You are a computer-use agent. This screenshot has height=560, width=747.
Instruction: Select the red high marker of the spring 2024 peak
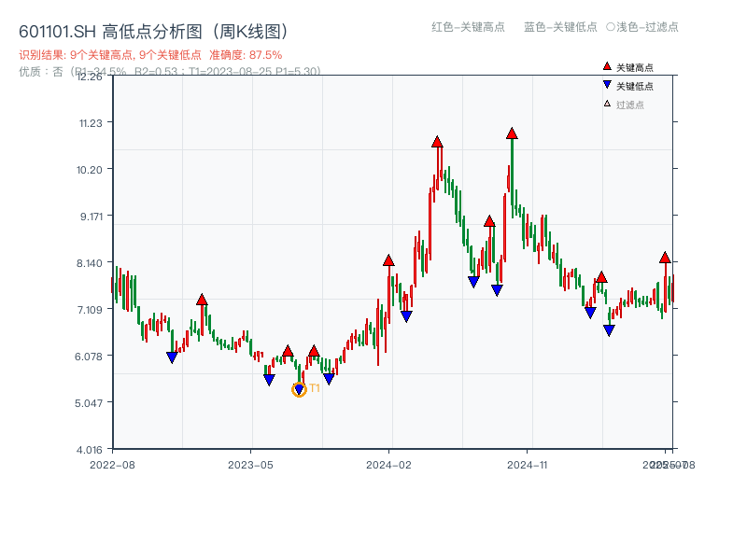tap(437, 142)
